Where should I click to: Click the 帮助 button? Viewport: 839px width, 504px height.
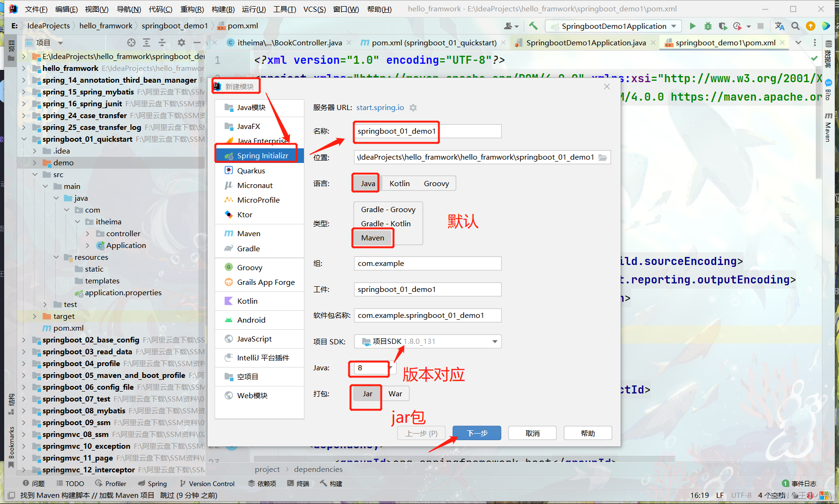588,433
